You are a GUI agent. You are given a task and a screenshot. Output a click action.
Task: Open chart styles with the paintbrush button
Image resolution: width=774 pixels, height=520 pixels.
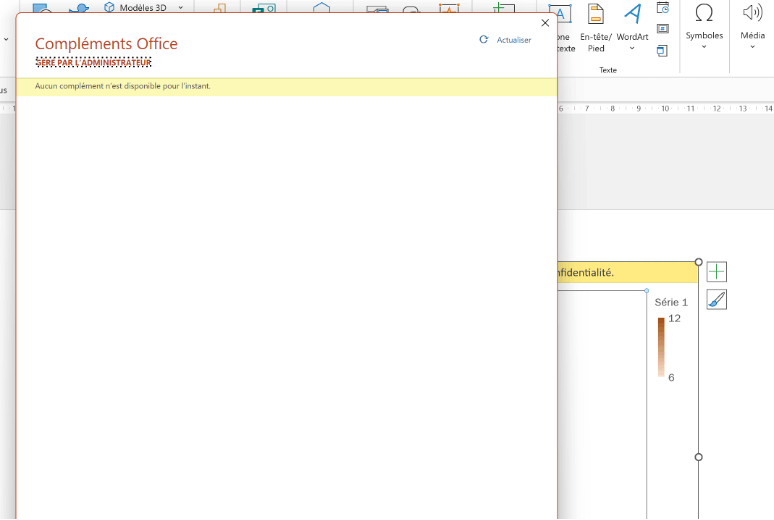pos(717,299)
